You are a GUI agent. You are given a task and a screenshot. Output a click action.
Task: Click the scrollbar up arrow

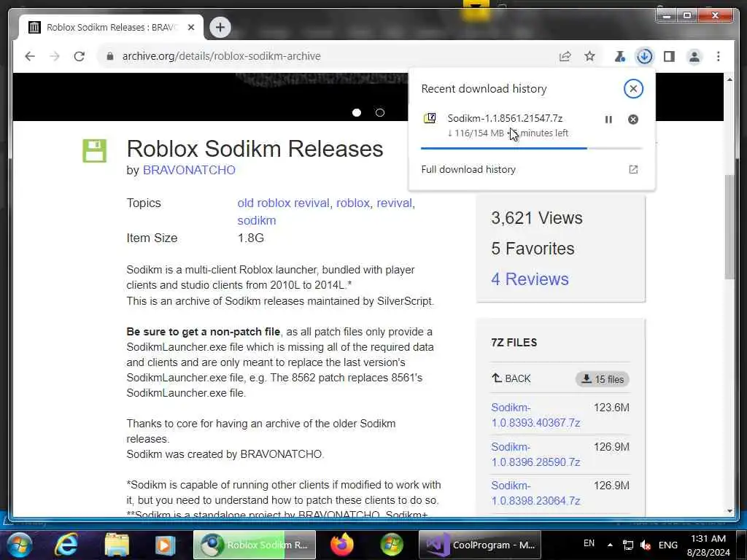729,79
